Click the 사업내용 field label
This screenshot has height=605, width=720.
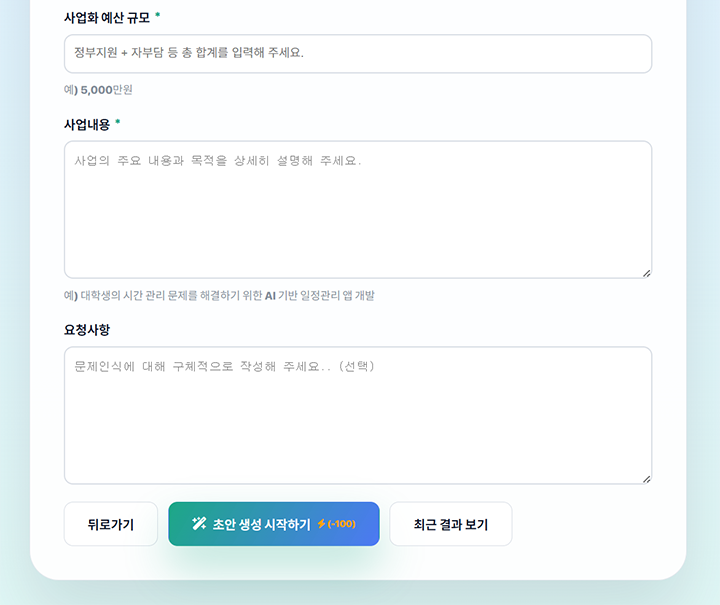87,125
